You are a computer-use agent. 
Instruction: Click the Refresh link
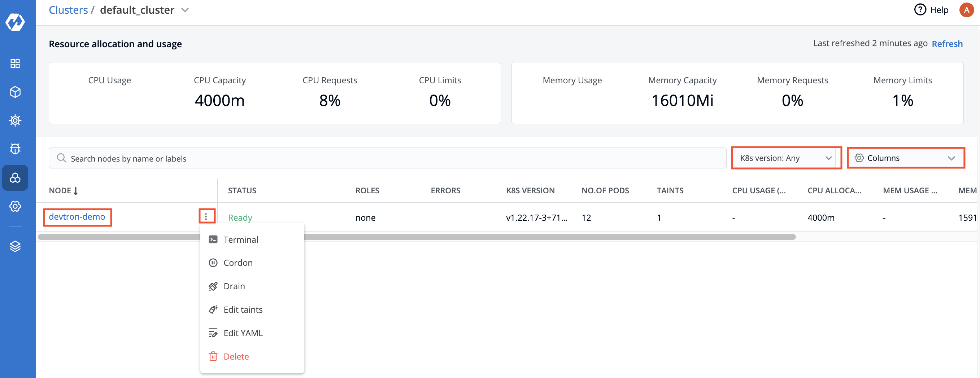[946, 44]
